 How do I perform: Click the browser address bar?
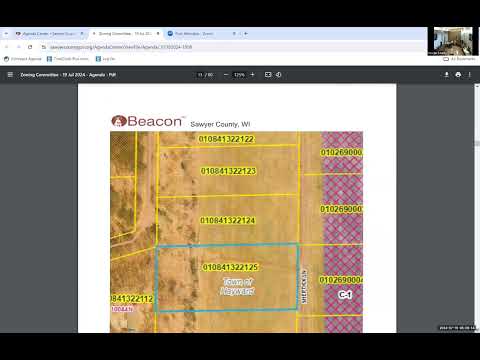tap(233, 47)
